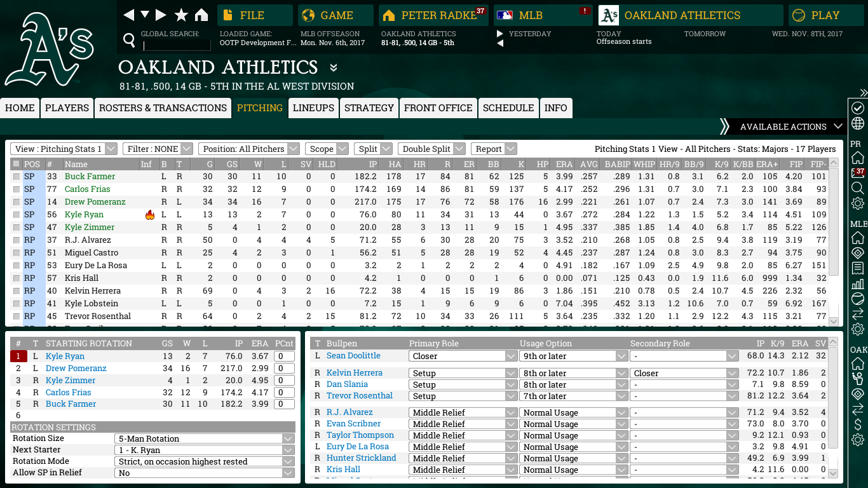Switch to the ROSTERS & TRANSACTIONS tab
The image size is (868, 488).
[x=163, y=108]
